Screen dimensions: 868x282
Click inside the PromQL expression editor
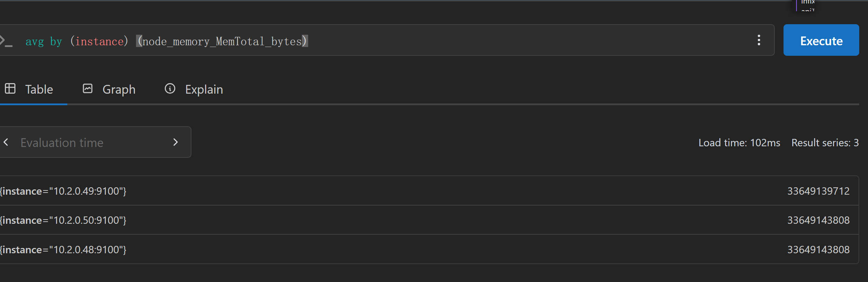point(386,40)
